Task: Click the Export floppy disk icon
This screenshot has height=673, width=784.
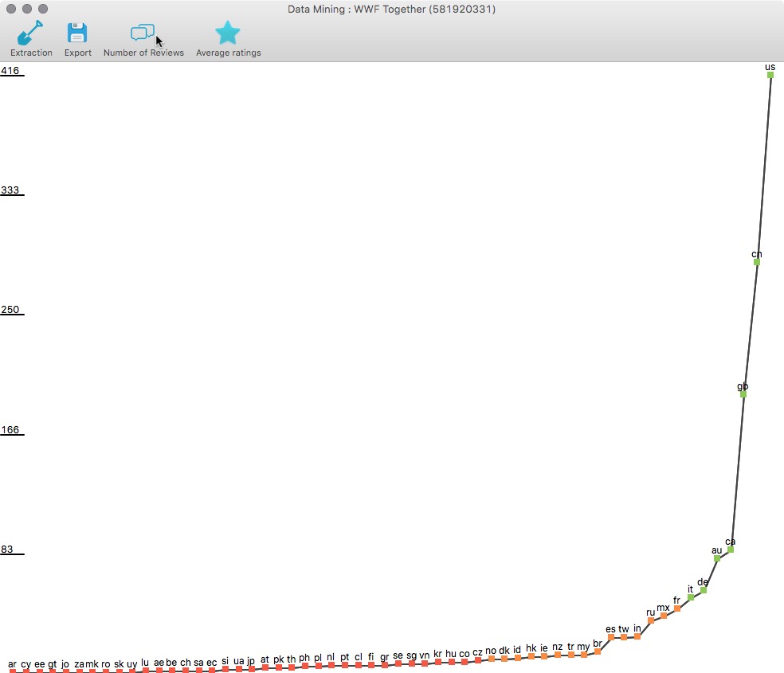Action: [77, 33]
